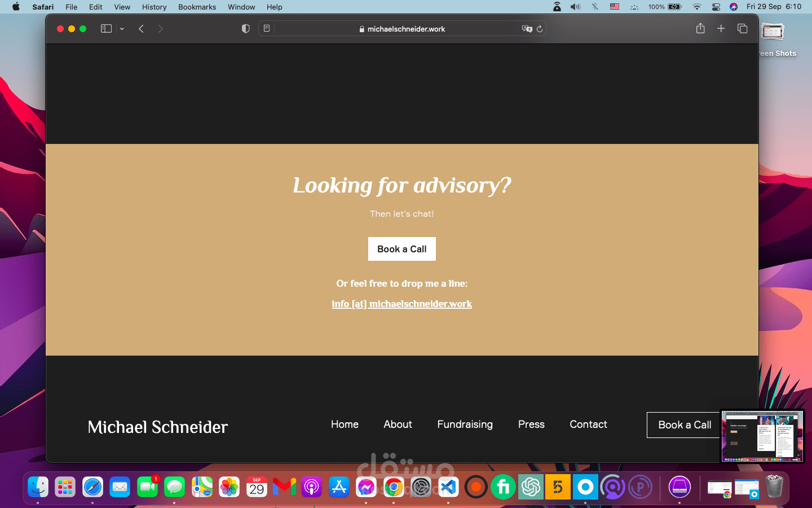Screen dimensions: 812x508
Task: Open the Bookmarks menu
Action: point(197,7)
